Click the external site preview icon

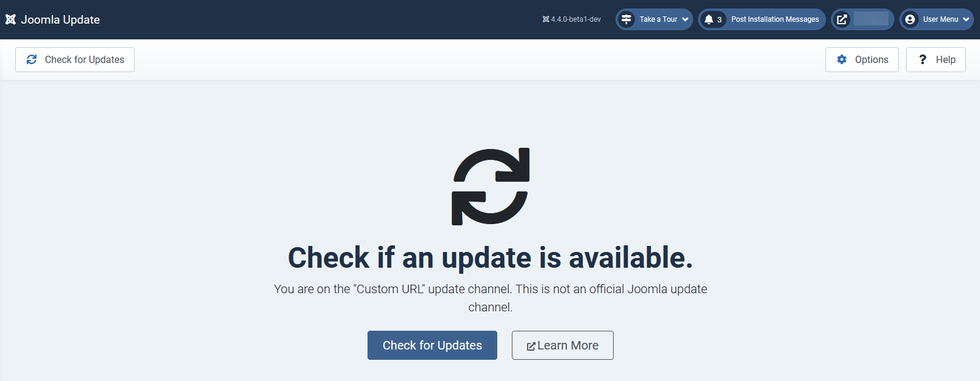842,19
